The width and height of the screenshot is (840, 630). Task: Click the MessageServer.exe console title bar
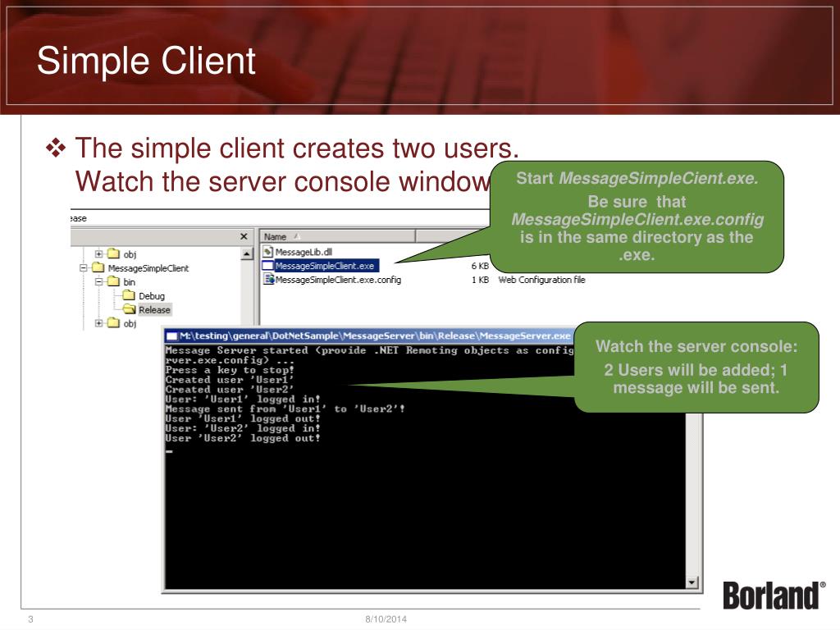pyautogui.click(x=370, y=336)
